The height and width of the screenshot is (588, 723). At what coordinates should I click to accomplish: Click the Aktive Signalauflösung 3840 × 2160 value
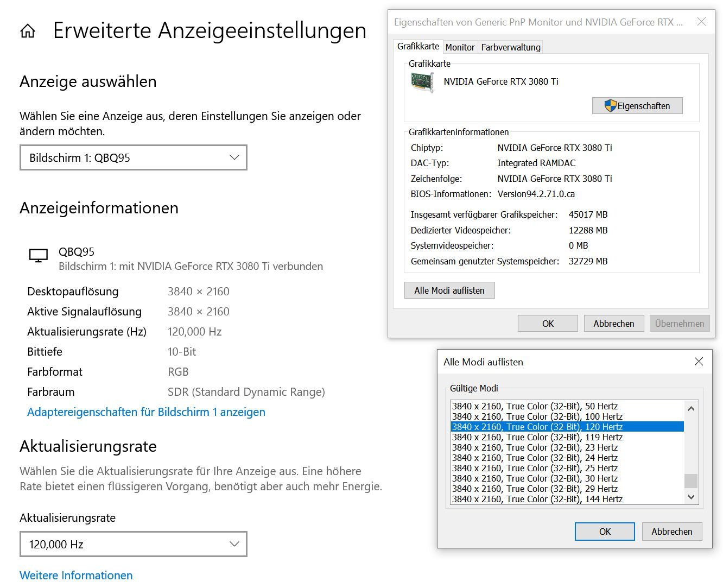pyautogui.click(x=199, y=312)
